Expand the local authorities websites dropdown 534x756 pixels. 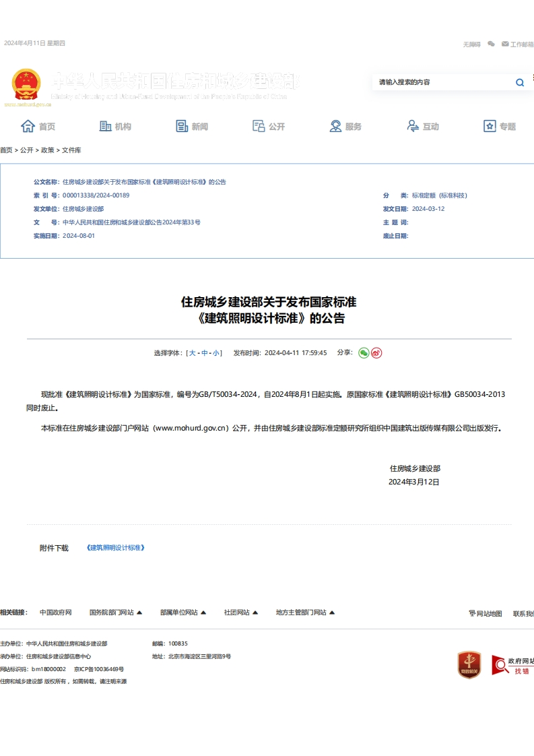(305, 612)
